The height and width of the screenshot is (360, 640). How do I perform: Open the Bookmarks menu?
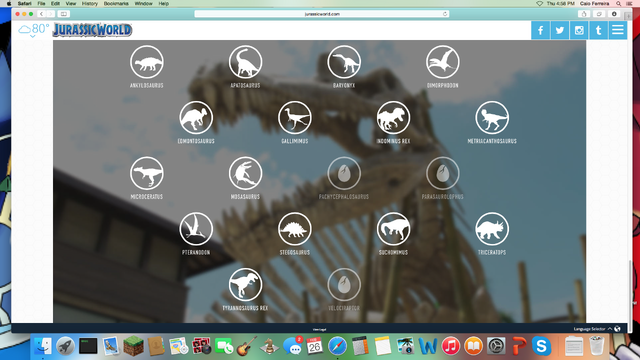pyautogui.click(x=116, y=3)
